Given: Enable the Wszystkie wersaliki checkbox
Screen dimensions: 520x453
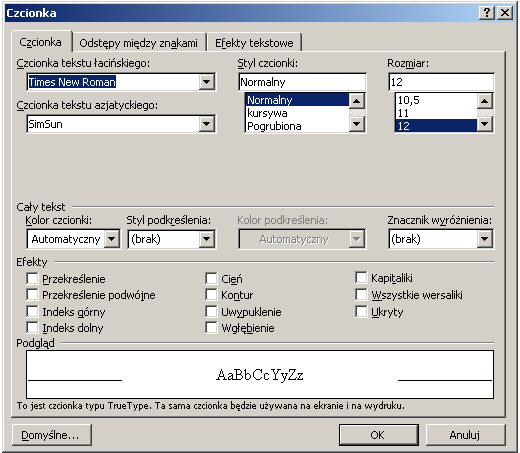Looking at the screenshot, I should pos(361,295).
